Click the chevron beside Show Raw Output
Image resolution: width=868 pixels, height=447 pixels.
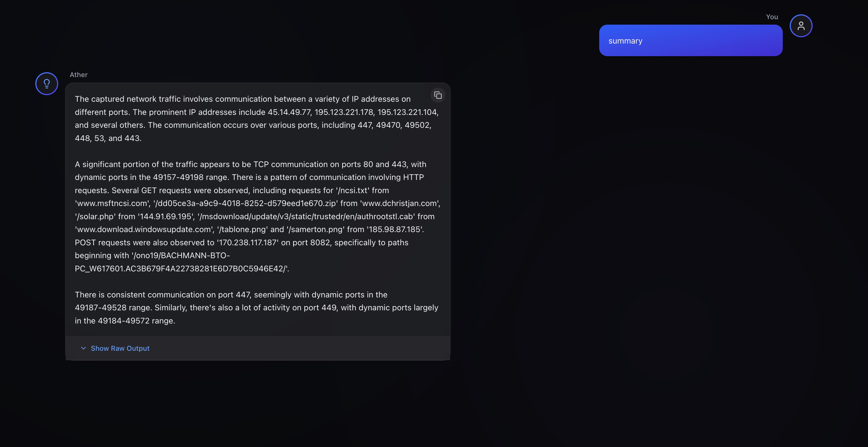click(x=83, y=348)
